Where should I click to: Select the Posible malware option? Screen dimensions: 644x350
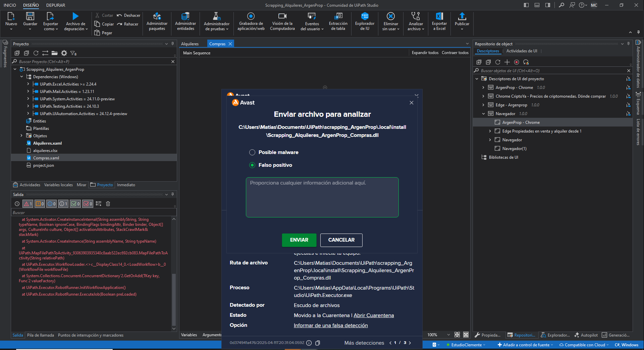pos(252,152)
